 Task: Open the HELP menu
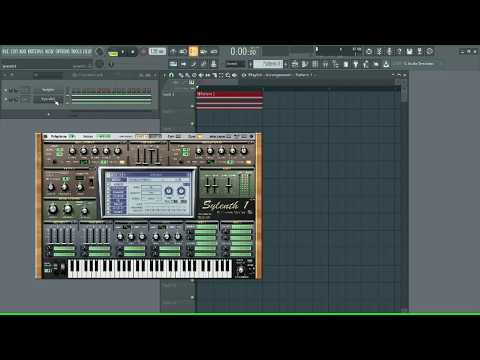tap(87, 52)
